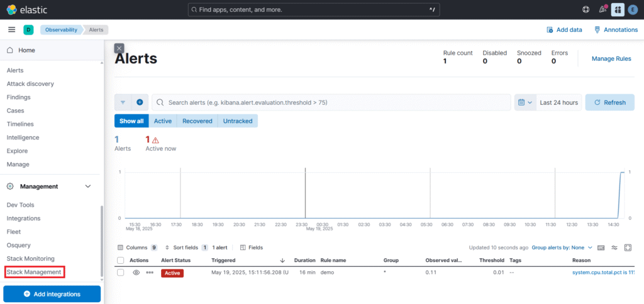Screen dimensions: 644x304
Task: Open Manage in sidebar
Action: (x=18, y=164)
